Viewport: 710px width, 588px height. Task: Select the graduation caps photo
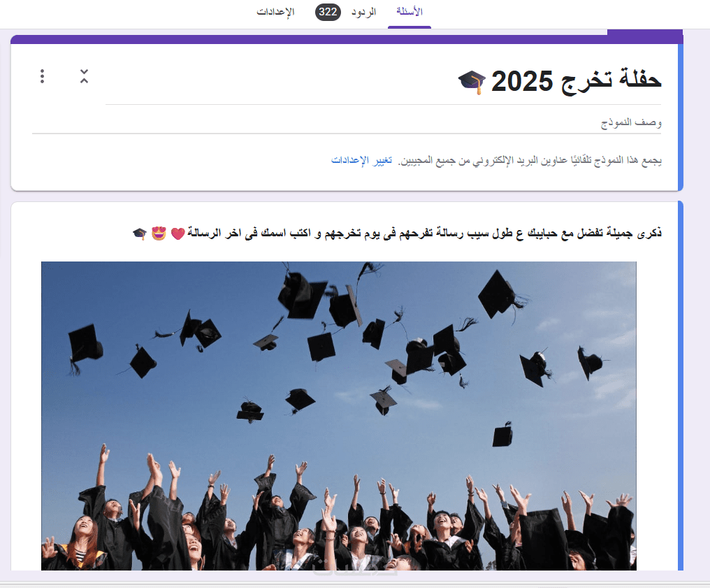[x=339, y=416]
